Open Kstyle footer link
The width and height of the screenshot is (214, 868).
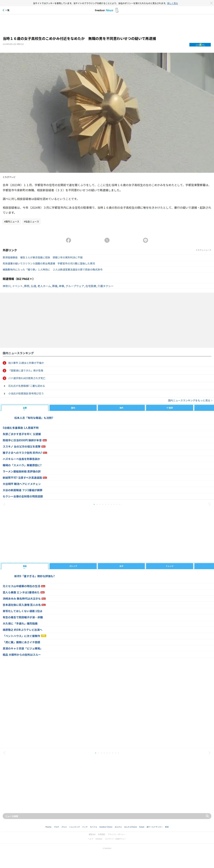point(142,827)
